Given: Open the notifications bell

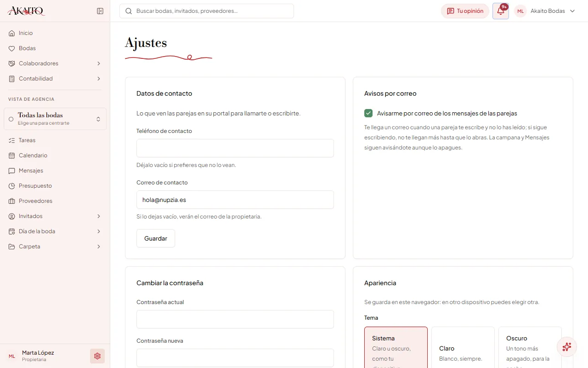Looking at the screenshot, I should click(501, 11).
